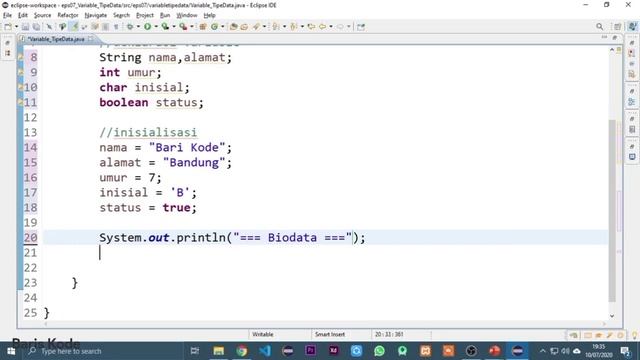Click the Back navigation arrow icon

click(322, 27)
